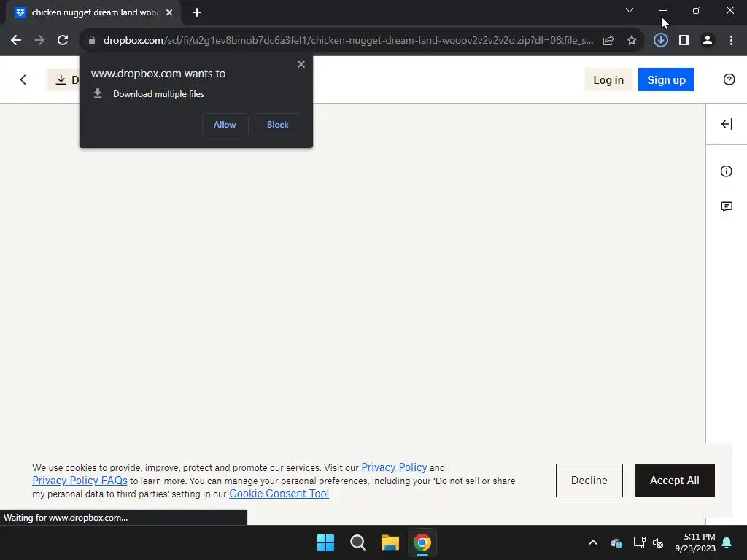Open the Windows Start menu
Screen dimensions: 747x560
(326, 542)
